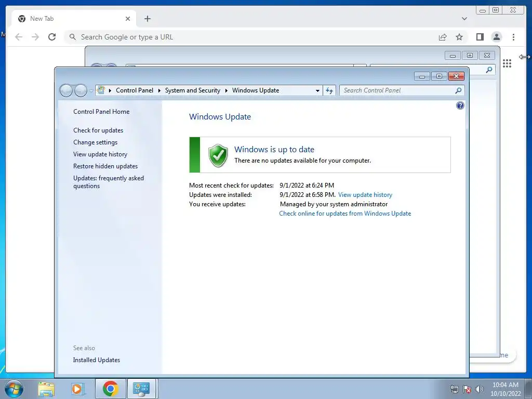Click search icon in background Explorer window
Viewport: 532px width, 399px height.
click(489, 70)
